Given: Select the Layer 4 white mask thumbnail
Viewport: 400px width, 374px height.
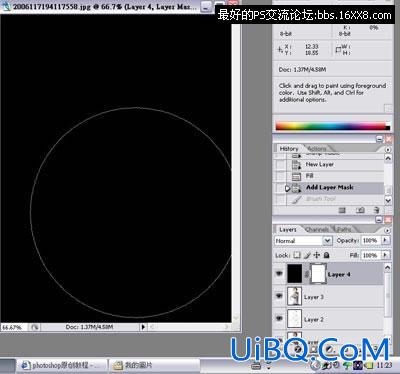Looking at the screenshot, I should point(318,274).
